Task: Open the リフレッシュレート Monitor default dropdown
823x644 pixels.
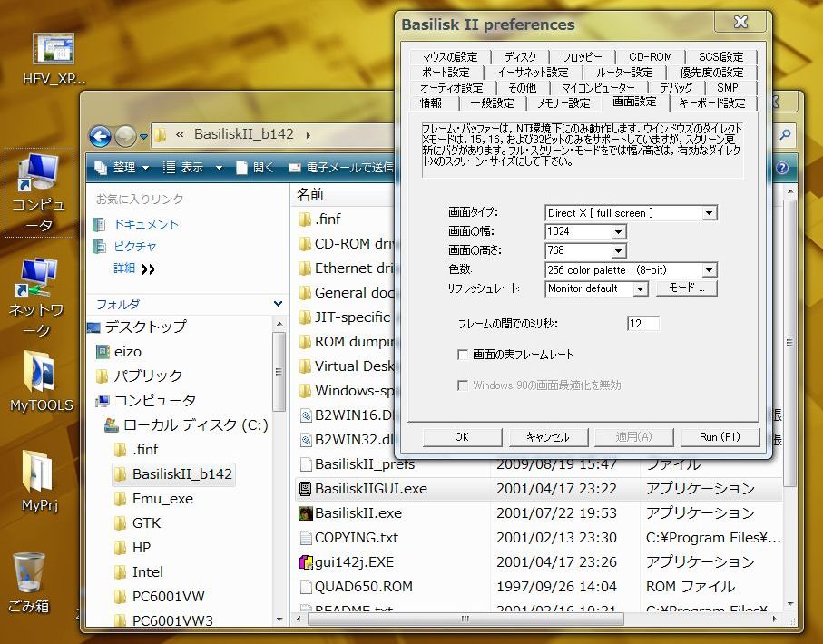Action: [640, 288]
